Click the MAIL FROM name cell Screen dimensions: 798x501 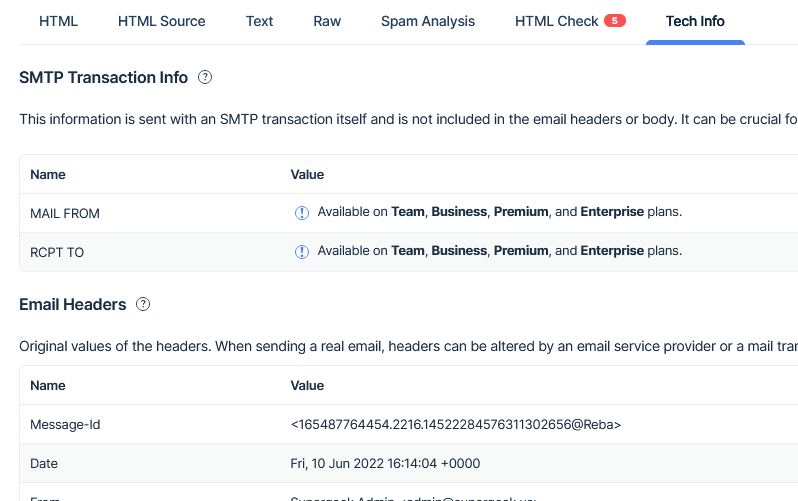(65, 213)
